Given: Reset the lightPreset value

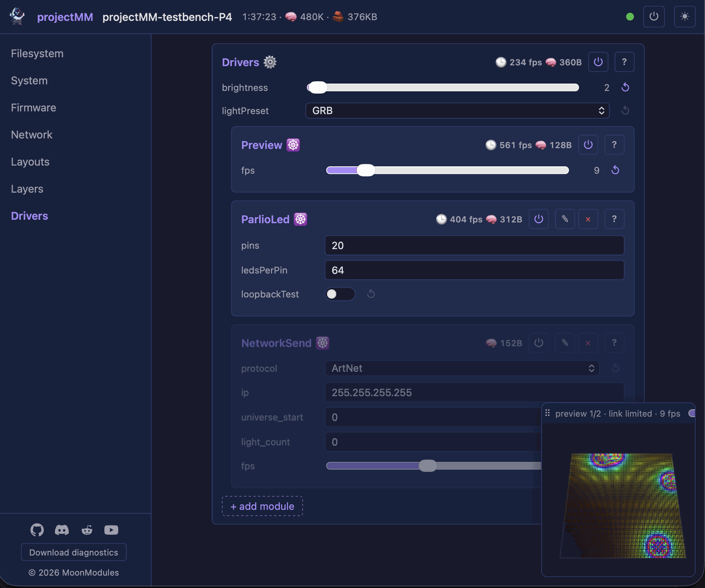Looking at the screenshot, I should [x=625, y=110].
